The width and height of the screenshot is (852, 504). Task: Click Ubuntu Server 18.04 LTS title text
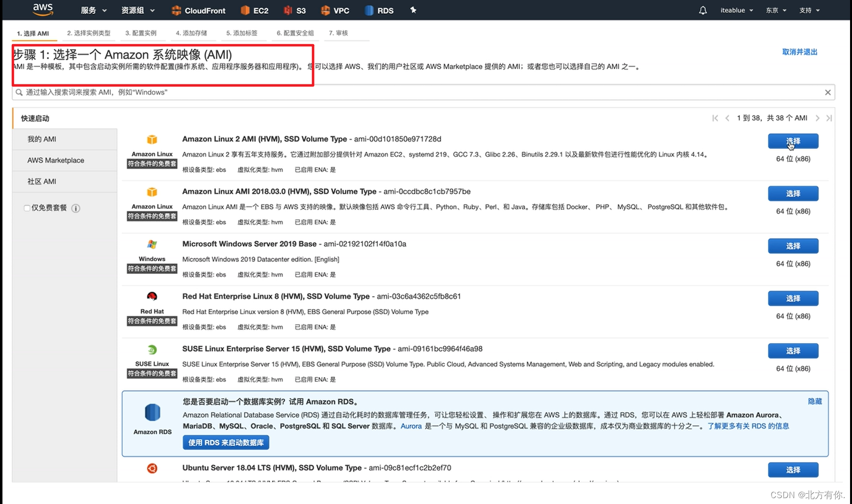(272, 468)
